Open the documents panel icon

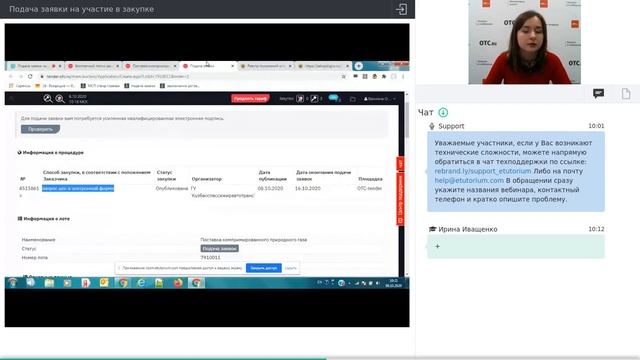[626, 94]
